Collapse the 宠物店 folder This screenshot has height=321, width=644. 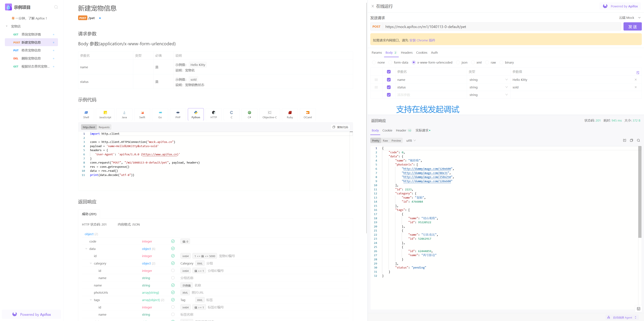click(7, 26)
